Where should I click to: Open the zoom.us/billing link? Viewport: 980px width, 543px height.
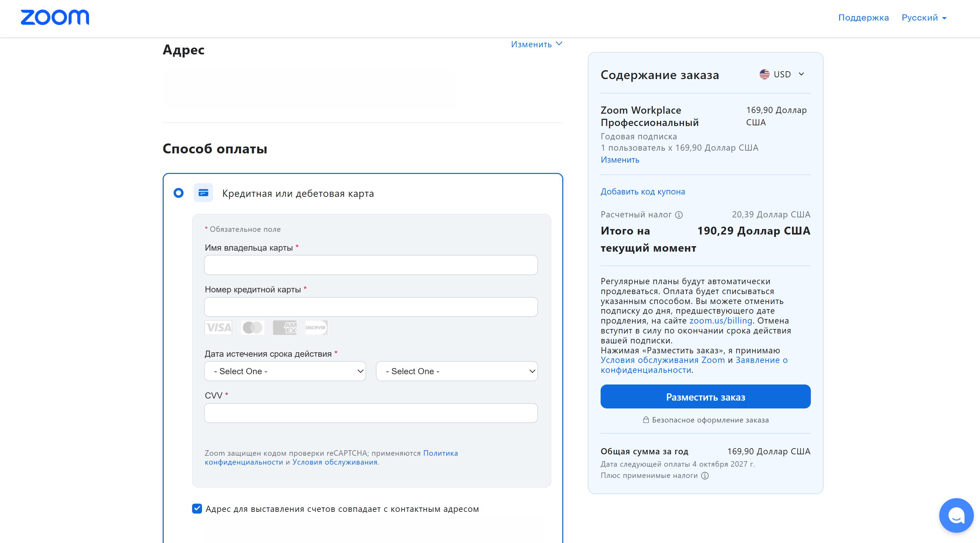(720, 320)
